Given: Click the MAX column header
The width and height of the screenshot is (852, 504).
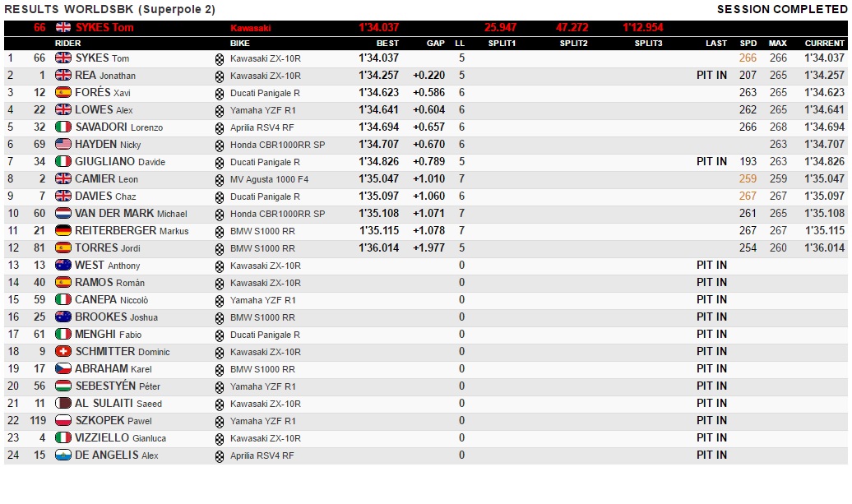Looking at the screenshot, I should [x=777, y=44].
